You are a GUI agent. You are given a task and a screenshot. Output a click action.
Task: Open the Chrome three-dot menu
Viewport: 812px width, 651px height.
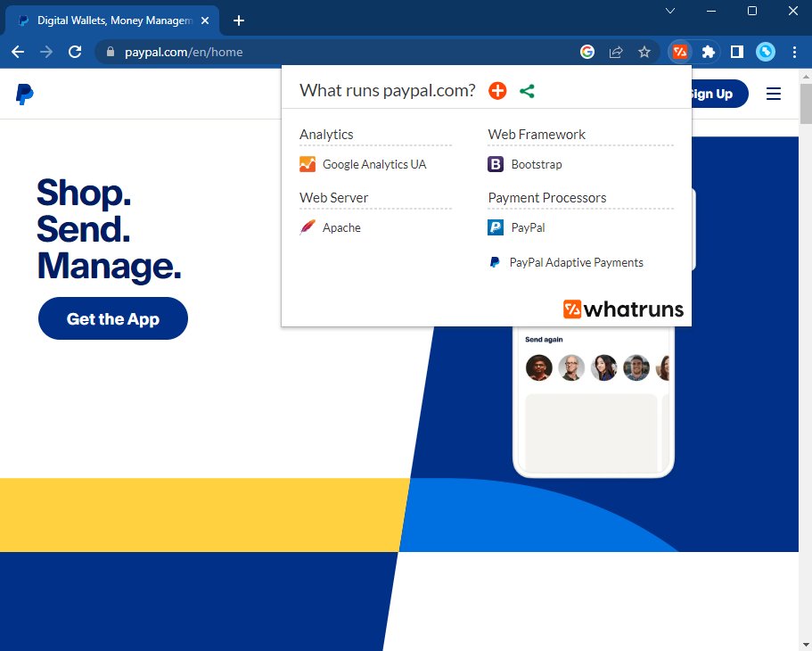tap(794, 52)
